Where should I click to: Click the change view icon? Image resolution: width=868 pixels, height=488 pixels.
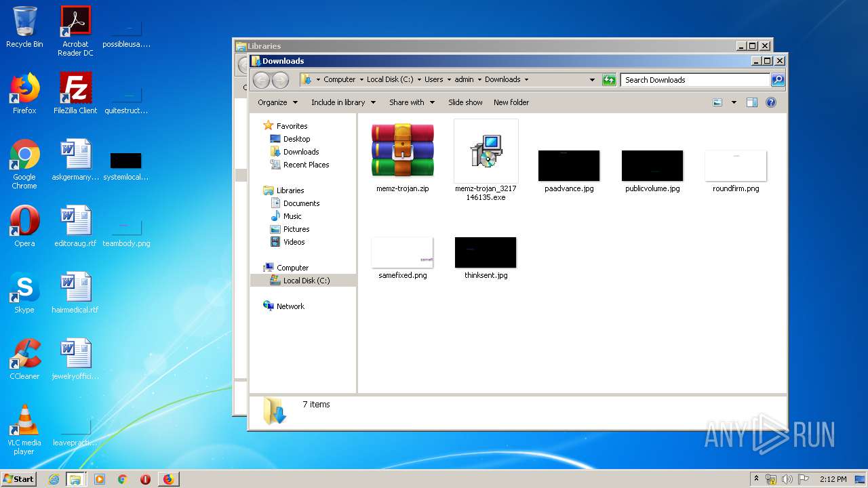pos(717,102)
